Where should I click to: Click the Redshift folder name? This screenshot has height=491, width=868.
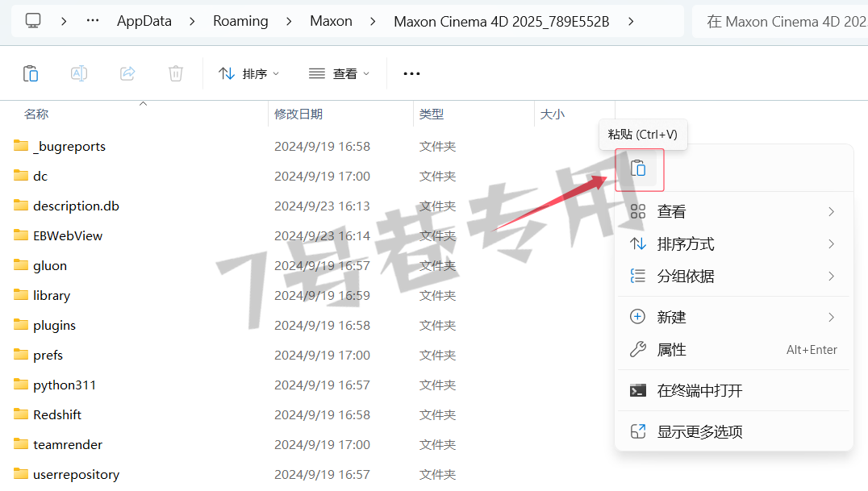coord(57,414)
